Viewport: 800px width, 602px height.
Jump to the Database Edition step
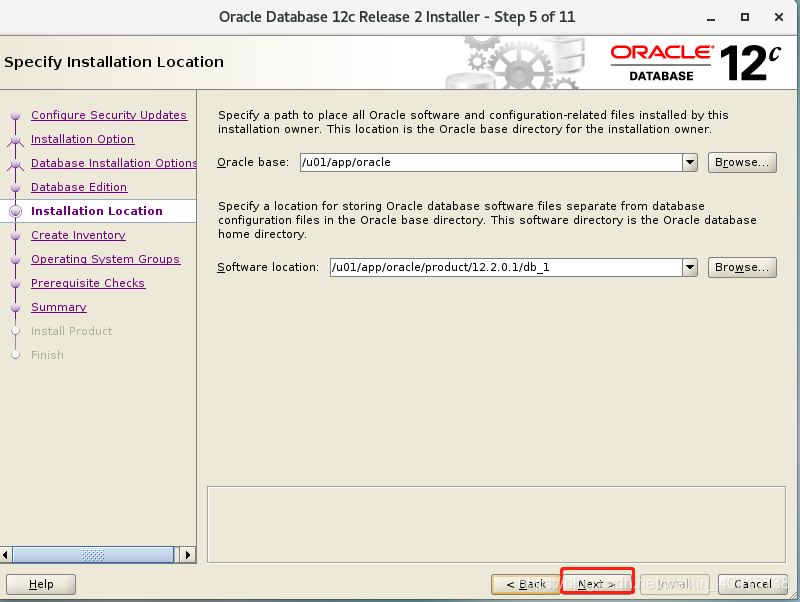click(x=79, y=187)
